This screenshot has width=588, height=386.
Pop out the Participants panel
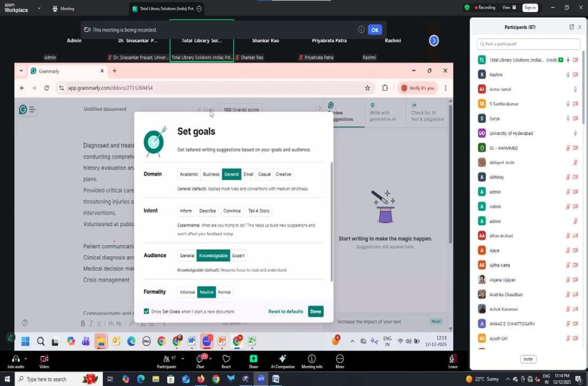(x=571, y=27)
